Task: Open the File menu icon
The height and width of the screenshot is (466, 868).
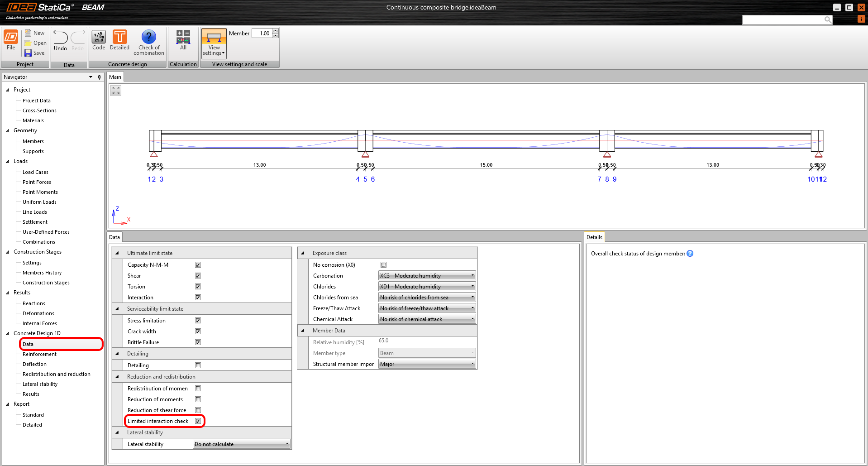Action: (11, 38)
